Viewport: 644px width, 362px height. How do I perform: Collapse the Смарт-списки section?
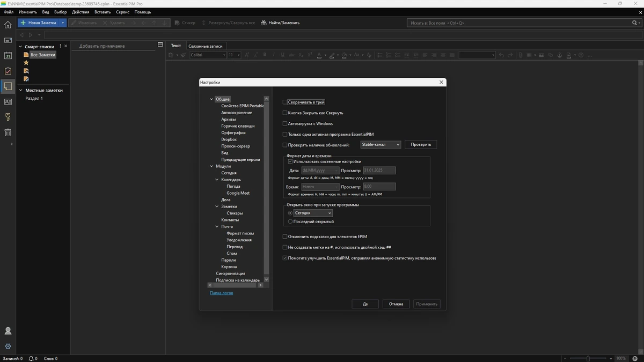pyautogui.click(x=21, y=47)
